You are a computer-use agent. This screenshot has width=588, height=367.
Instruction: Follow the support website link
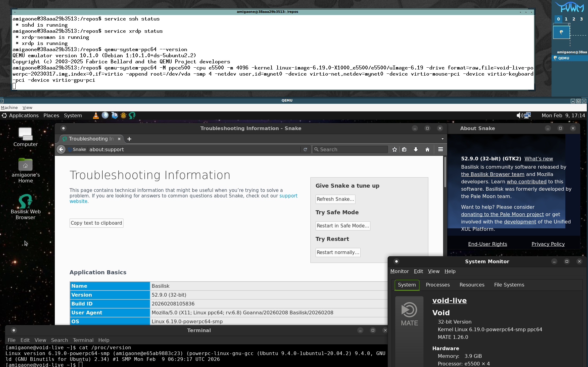288,196
